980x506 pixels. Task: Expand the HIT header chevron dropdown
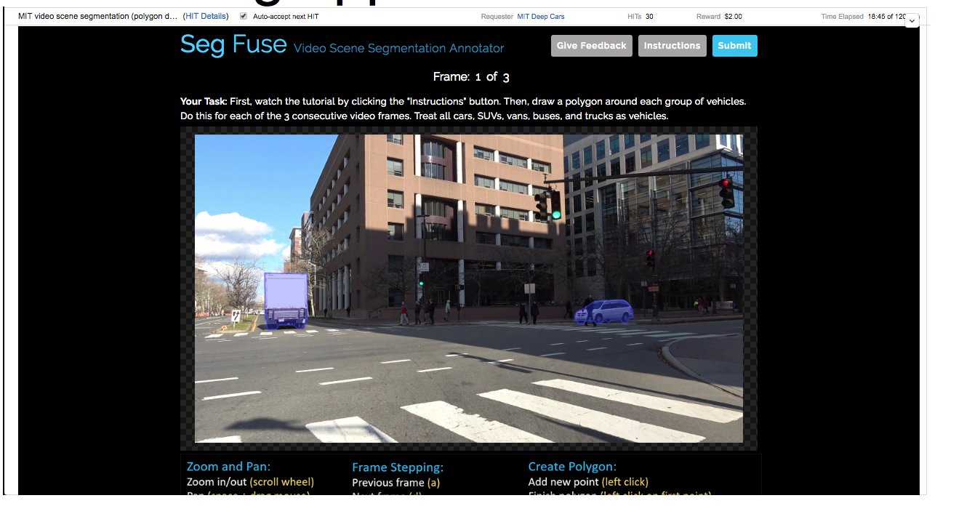tap(912, 21)
